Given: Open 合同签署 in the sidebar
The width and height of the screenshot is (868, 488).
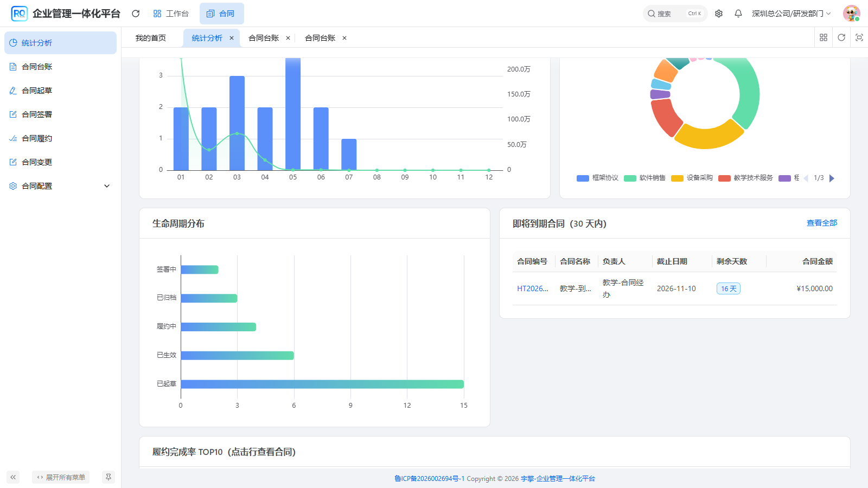Looking at the screenshot, I should [x=60, y=114].
